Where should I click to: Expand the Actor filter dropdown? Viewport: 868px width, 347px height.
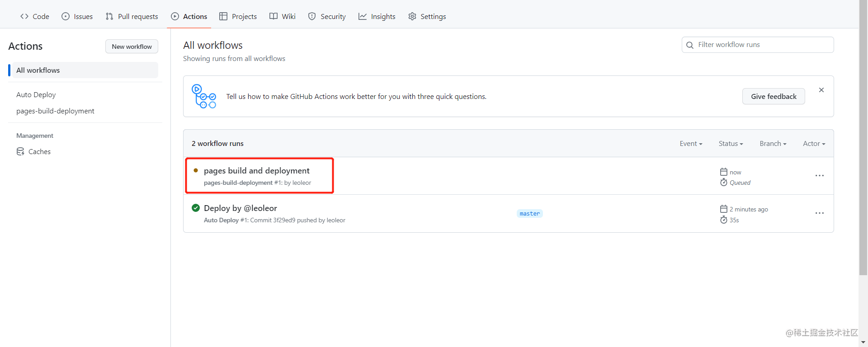click(x=814, y=143)
